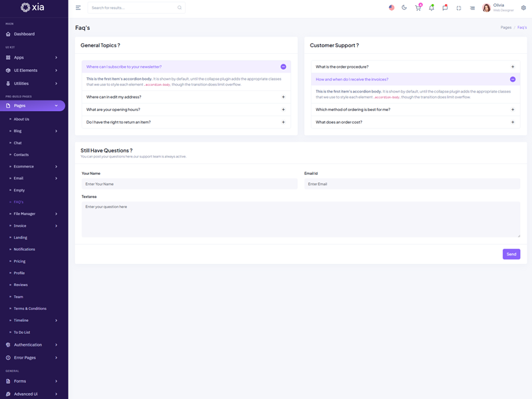The image size is (532, 399).
Task: Open the notifications bell icon
Action: pyautogui.click(x=431, y=8)
